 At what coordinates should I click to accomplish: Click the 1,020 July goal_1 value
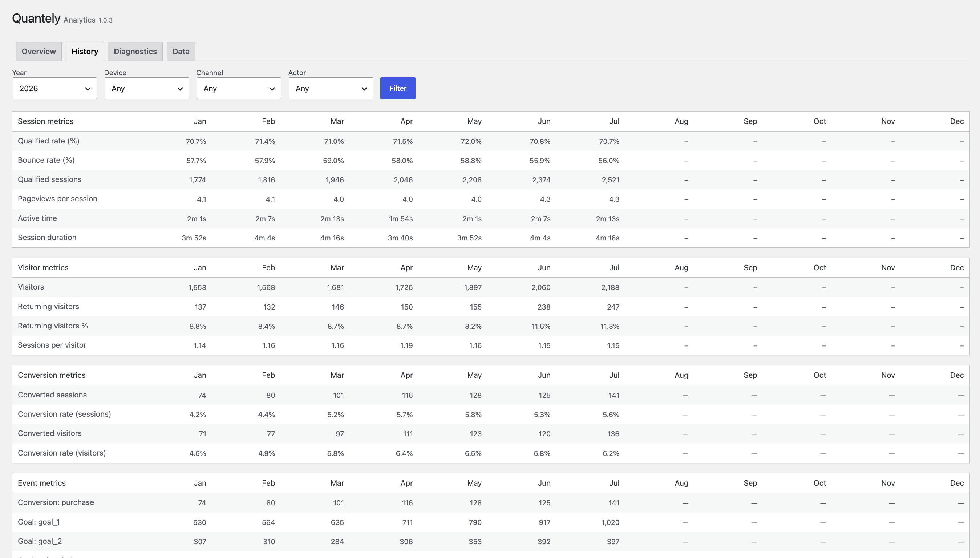point(610,522)
